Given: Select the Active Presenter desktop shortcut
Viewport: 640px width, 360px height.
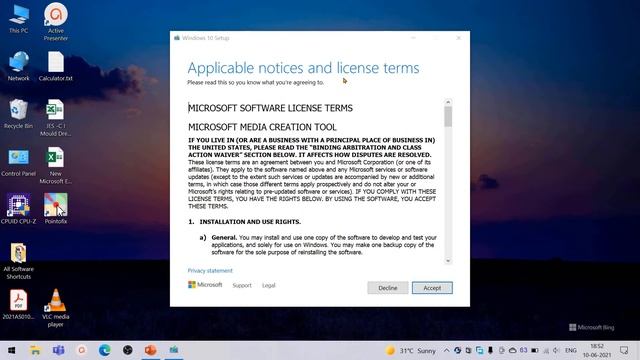Looking at the screenshot, I should click(x=56, y=22).
